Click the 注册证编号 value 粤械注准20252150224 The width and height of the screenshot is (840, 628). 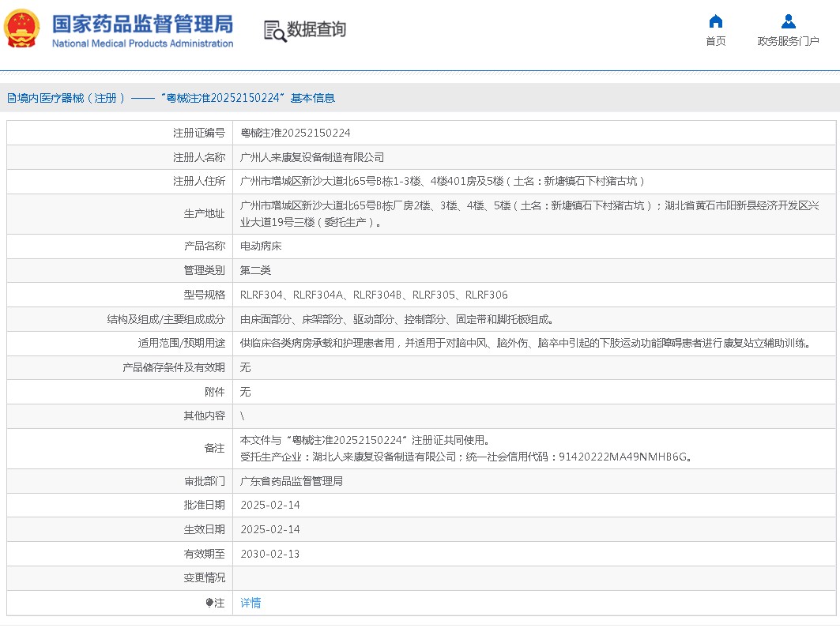[x=295, y=133]
